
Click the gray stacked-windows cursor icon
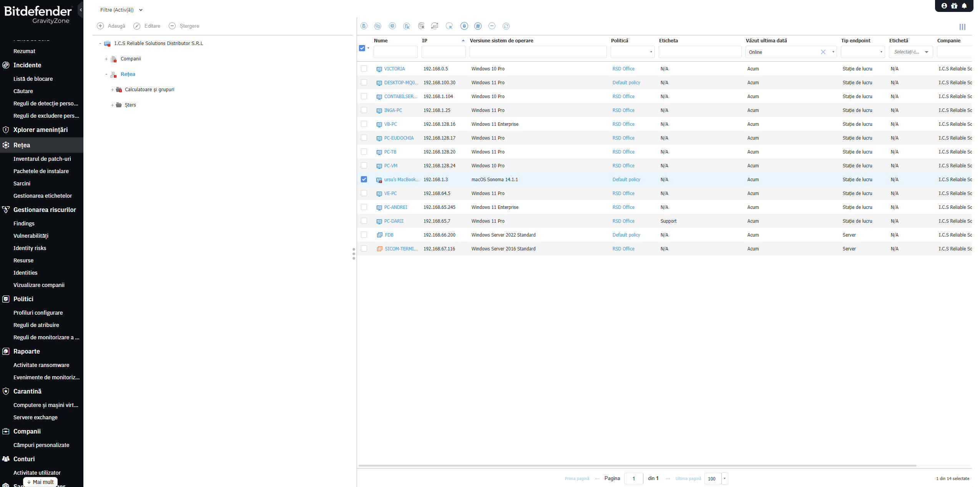tap(421, 26)
